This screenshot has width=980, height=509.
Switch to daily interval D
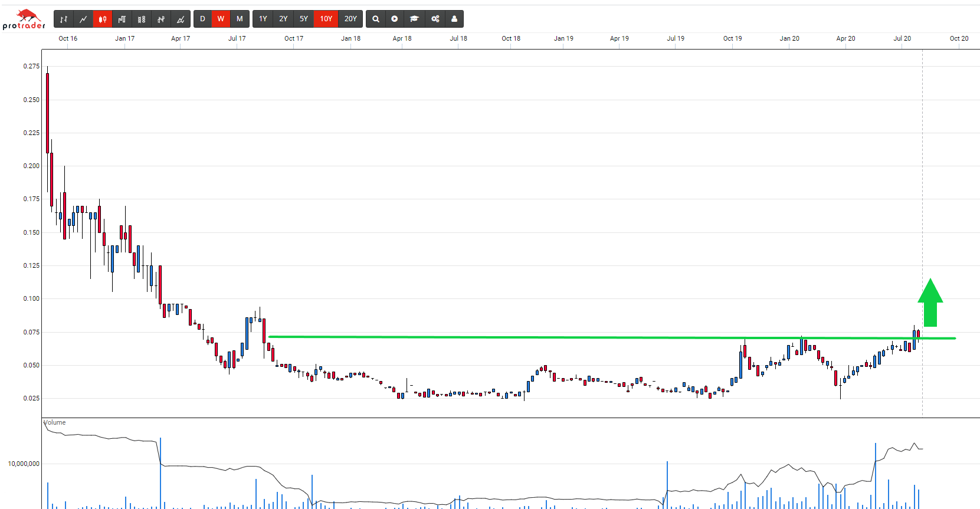click(202, 19)
